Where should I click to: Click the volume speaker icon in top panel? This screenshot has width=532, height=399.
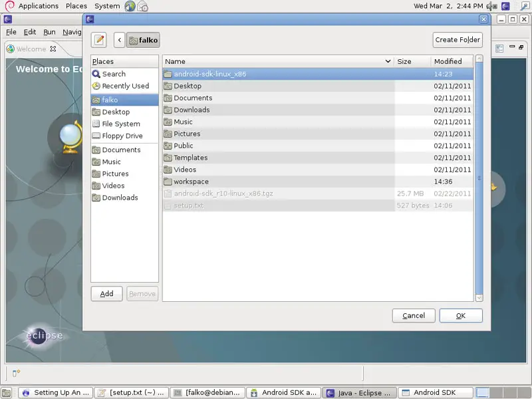coord(491,6)
